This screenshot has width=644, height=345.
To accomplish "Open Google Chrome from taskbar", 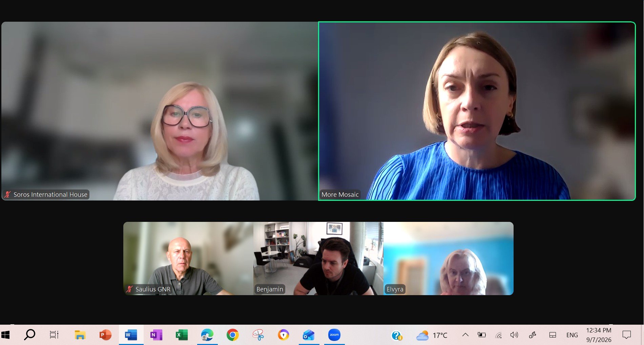I will point(233,335).
